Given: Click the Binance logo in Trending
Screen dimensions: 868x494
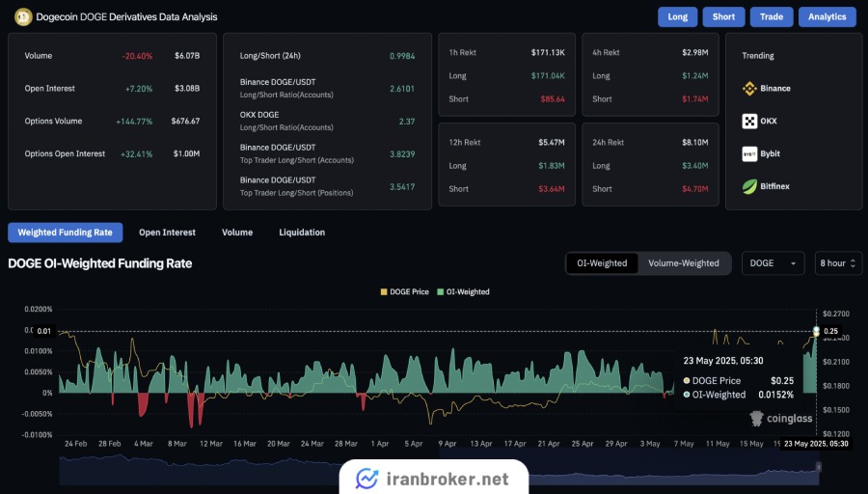Looking at the screenshot, I should pyautogui.click(x=749, y=89).
